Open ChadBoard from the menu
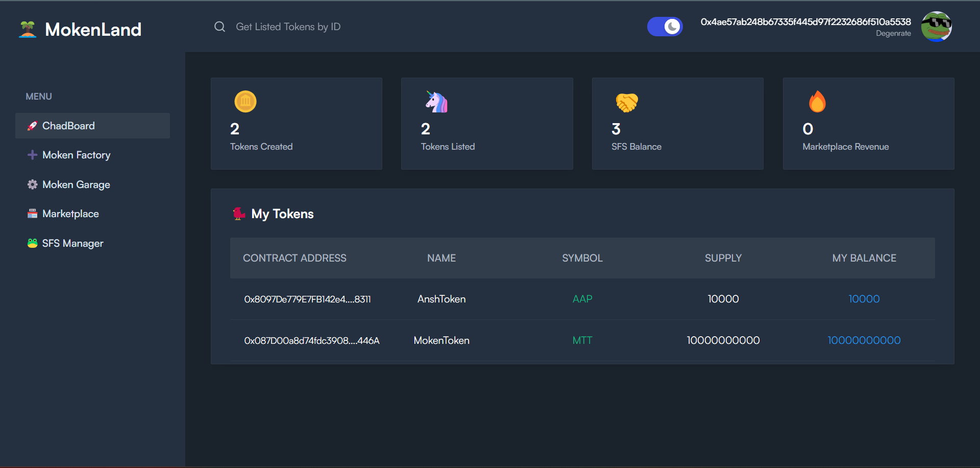This screenshot has width=980, height=468. point(92,126)
